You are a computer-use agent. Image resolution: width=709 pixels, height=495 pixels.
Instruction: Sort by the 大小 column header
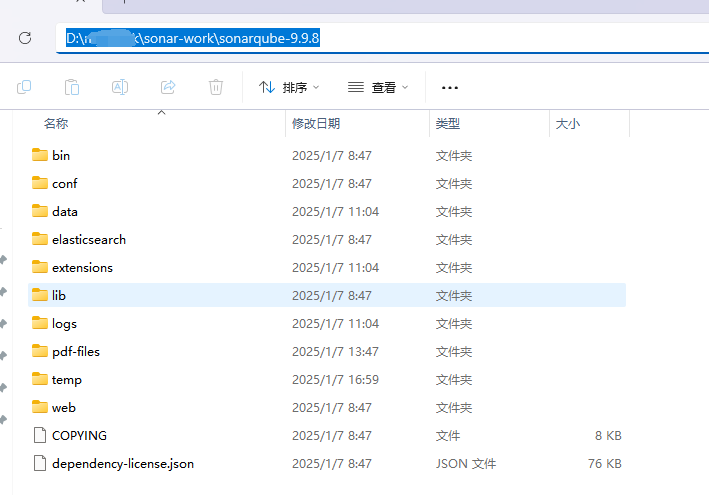pos(567,123)
